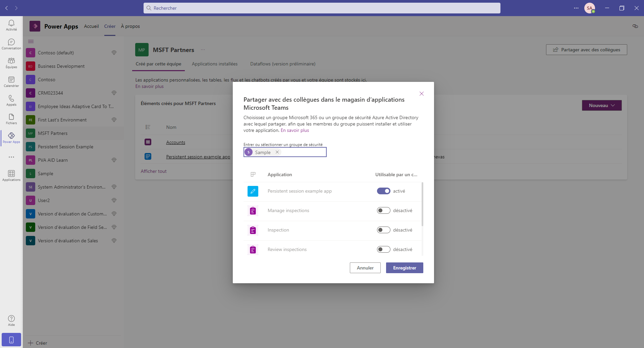Open Conversation in the Teams rail
Image resolution: width=644 pixels, height=348 pixels.
click(11, 44)
